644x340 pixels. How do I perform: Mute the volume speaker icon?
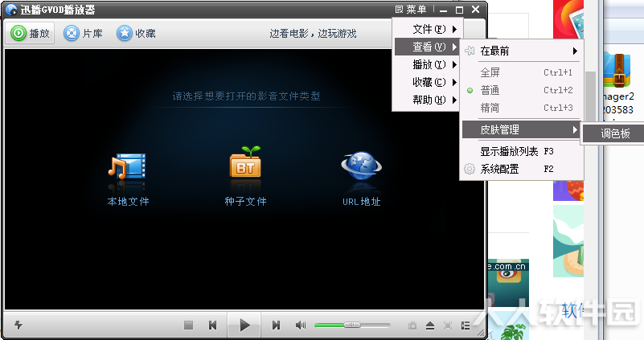click(301, 326)
